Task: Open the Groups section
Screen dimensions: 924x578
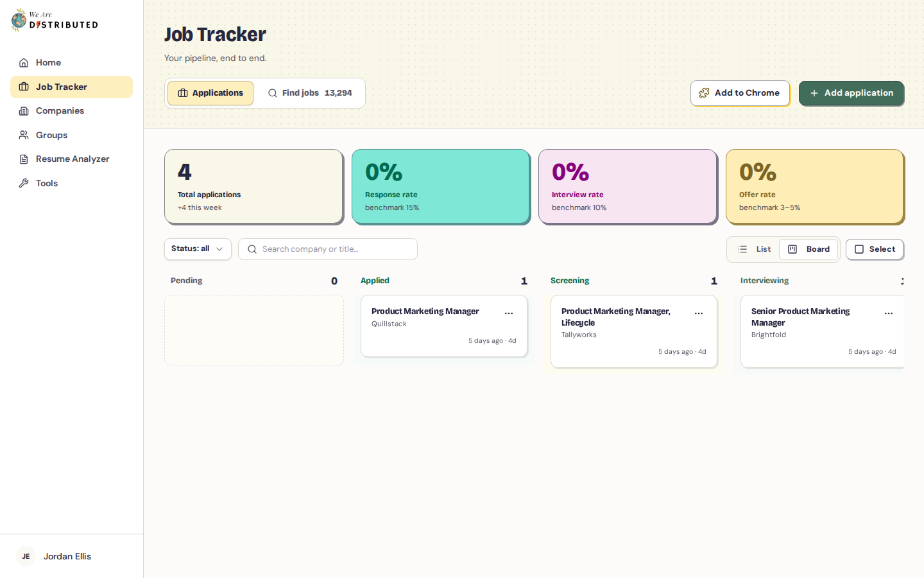Action: click(x=71, y=135)
